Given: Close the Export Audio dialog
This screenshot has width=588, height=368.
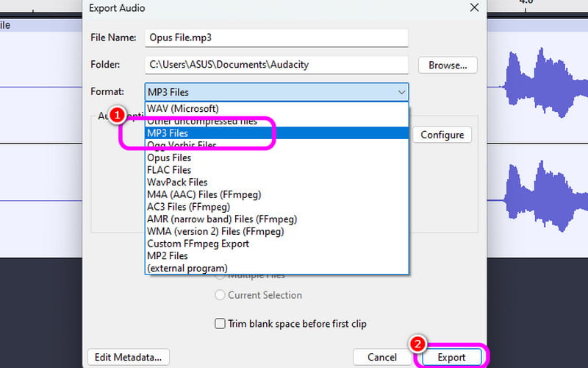Looking at the screenshot, I should pos(474,7).
